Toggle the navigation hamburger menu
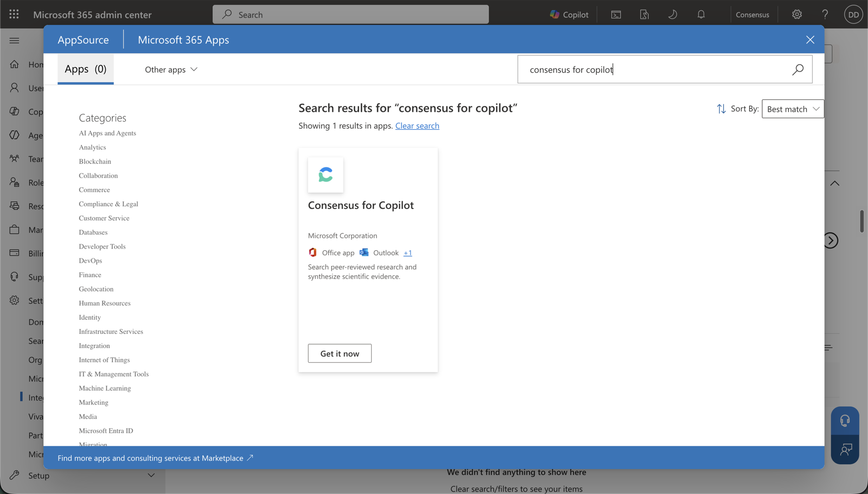This screenshot has height=494, width=868. click(14, 40)
